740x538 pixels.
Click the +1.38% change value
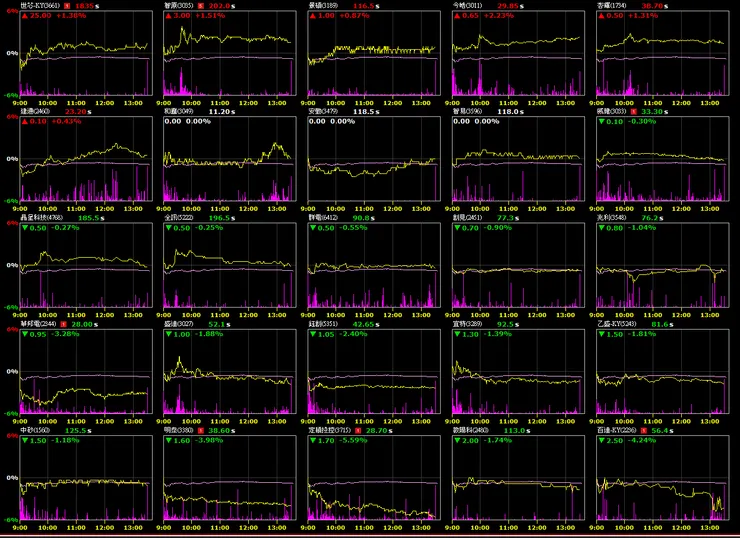[71, 16]
